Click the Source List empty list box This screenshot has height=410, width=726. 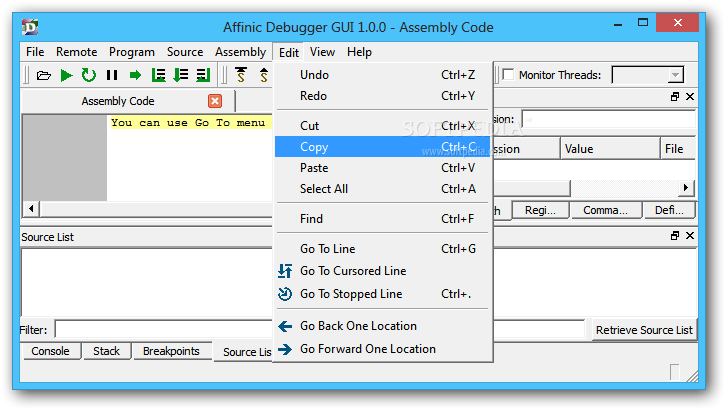click(x=146, y=282)
